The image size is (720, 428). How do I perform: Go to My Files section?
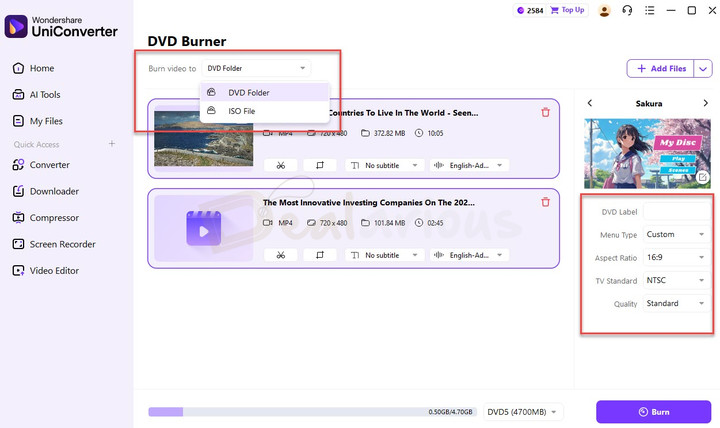(x=37, y=121)
